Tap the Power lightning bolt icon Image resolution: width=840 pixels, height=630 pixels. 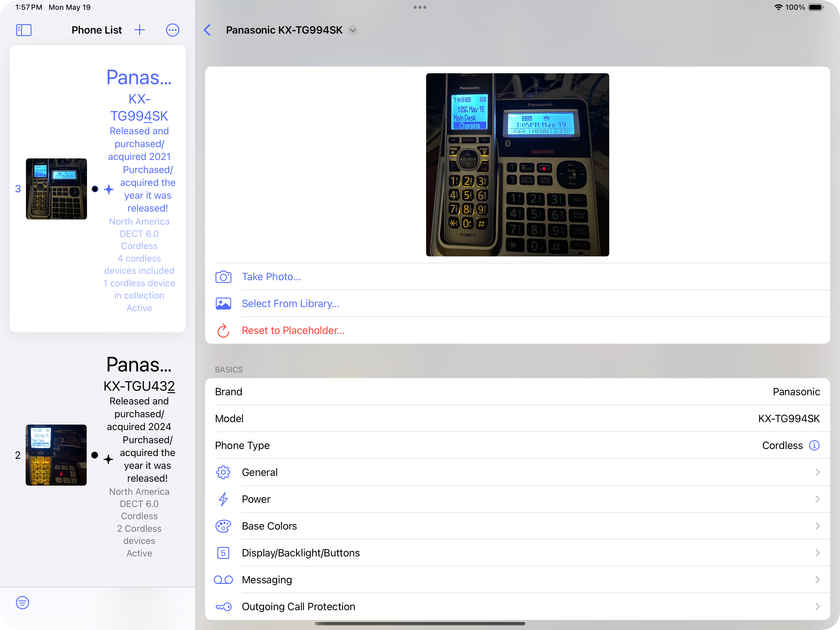[223, 499]
